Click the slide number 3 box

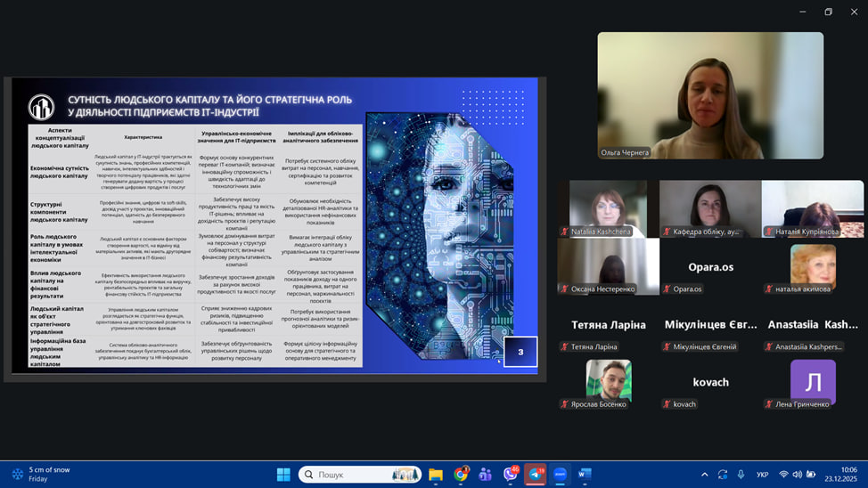pyautogui.click(x=520, y=352)
